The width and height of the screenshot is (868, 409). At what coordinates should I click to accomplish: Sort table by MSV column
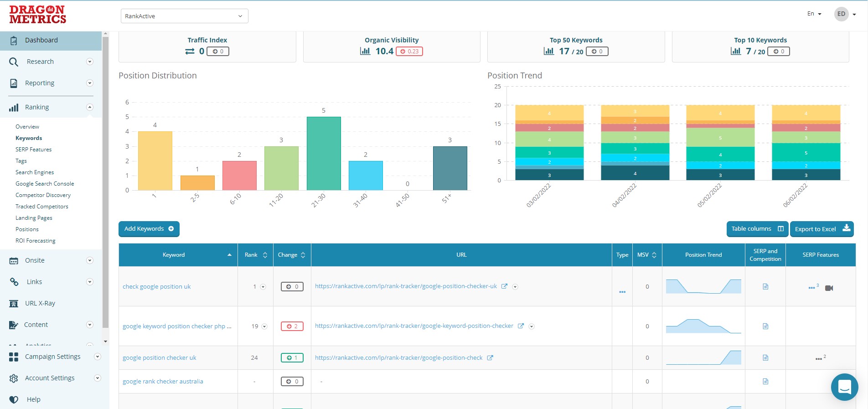point(647,255)
